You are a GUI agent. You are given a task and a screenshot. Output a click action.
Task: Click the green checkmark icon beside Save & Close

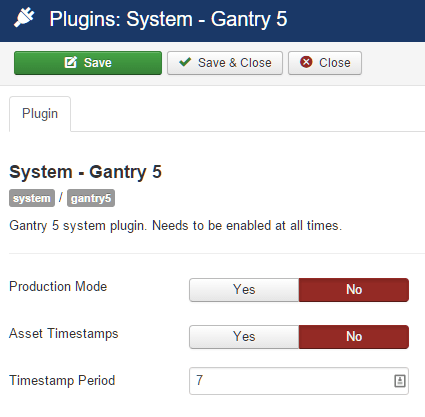point(185,62)
